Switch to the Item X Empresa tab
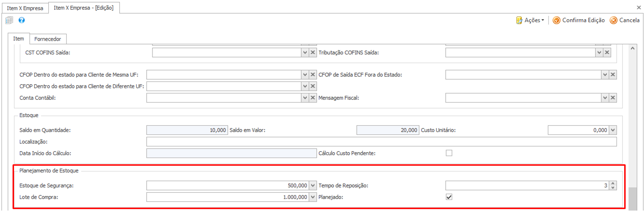This screenshot has height=211, width=644. [25, 8]
